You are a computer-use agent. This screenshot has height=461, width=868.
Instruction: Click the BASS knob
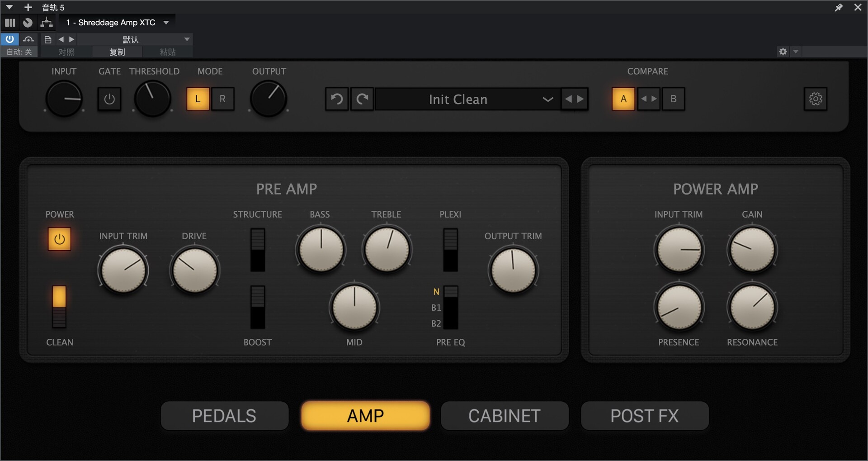321,249
